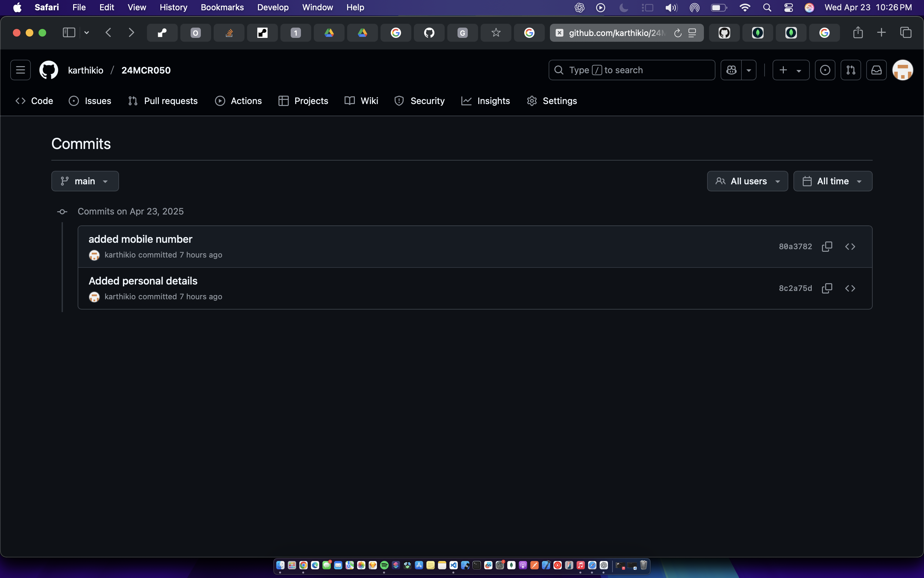Image resolution: width=924 pixels, height=578 pixels.
Task: Reload the page in address bar
Action: pyautogui.click(x=678, y=33)
